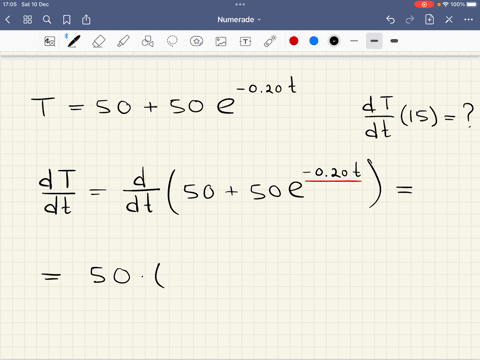Open the more options ellipsis menu
480x360 pixels.
468,20
